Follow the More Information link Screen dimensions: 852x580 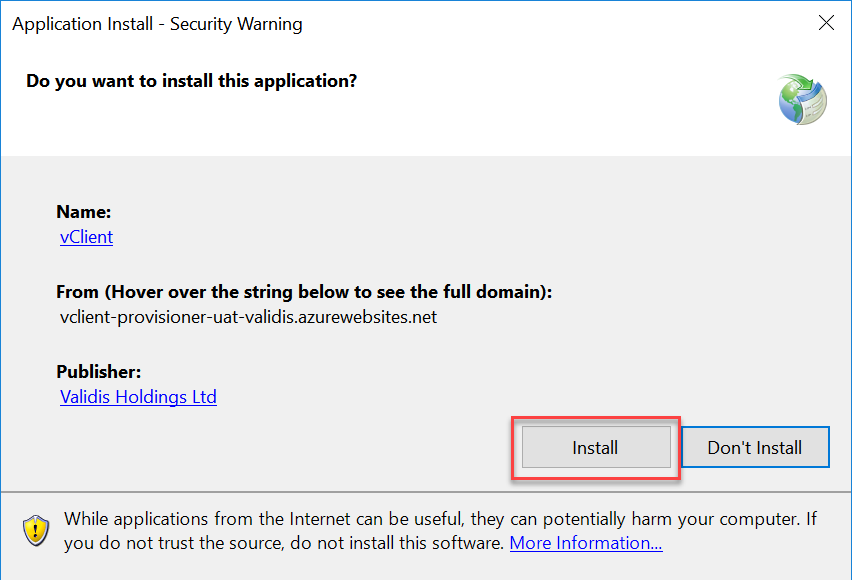pyautogui.click(x=585, y=543)
